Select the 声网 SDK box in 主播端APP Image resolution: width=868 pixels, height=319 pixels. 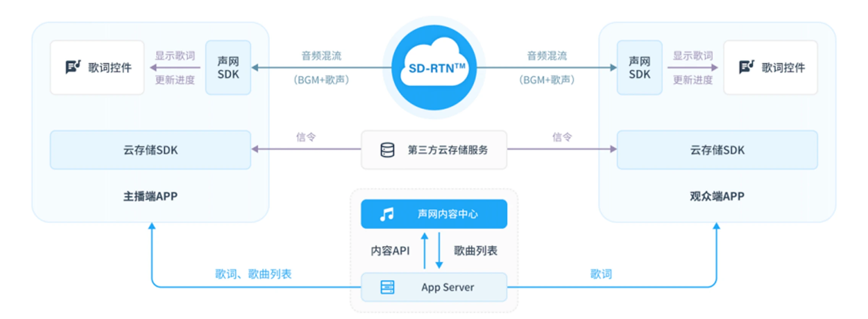(228, 68)
